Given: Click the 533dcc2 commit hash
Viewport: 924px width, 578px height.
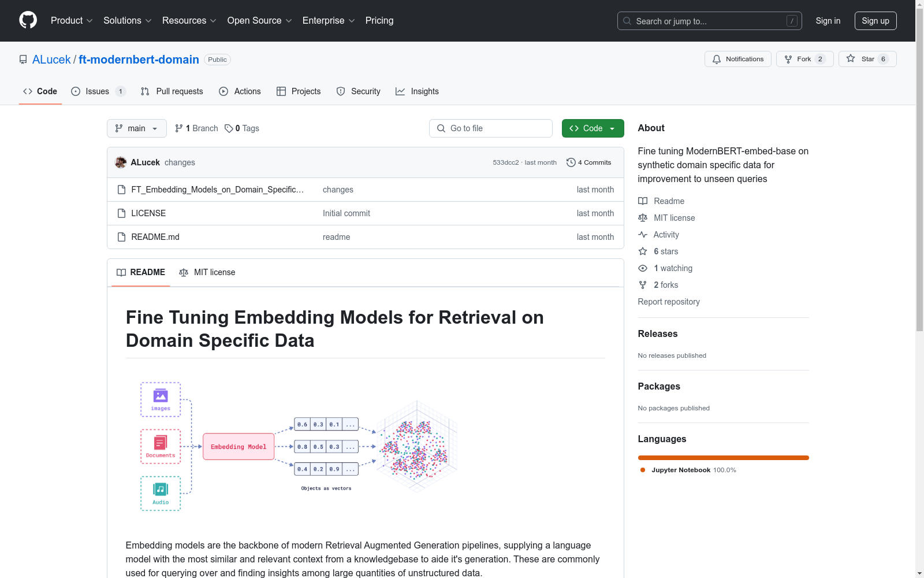Looking at the screenshot, I should 506,162.
